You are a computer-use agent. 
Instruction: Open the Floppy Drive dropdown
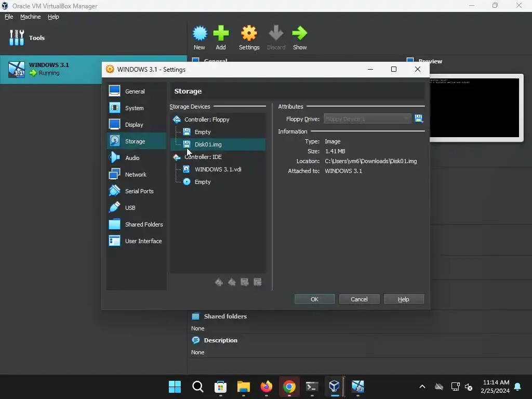pyautogui.click(x=367, y=119)
